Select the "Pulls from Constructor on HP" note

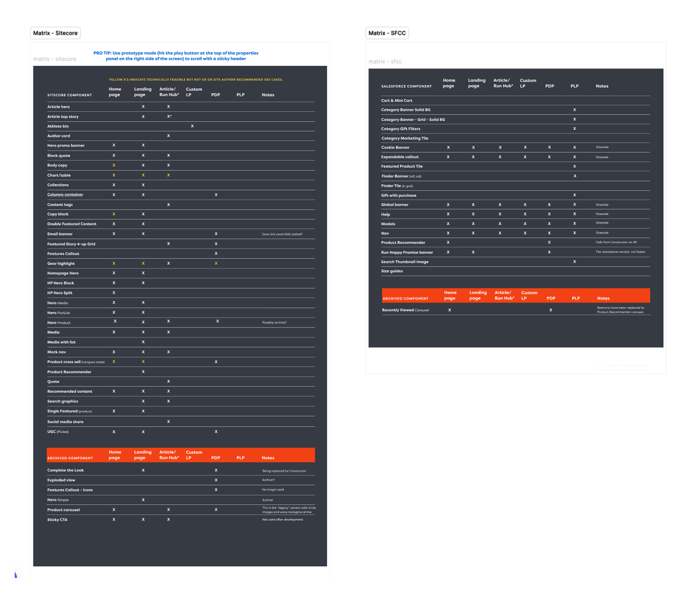[x=616, y=242]
